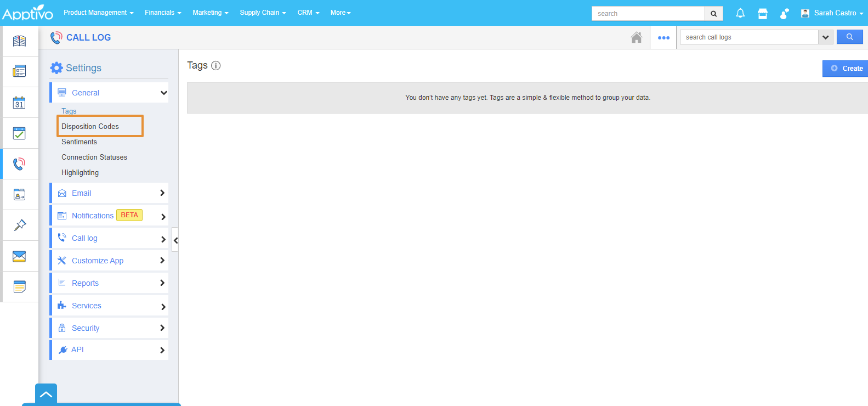The width and height of the screenshot is (868, 406).
Task: Open the calendar icon in left sidebar
Action: point(19,103)
